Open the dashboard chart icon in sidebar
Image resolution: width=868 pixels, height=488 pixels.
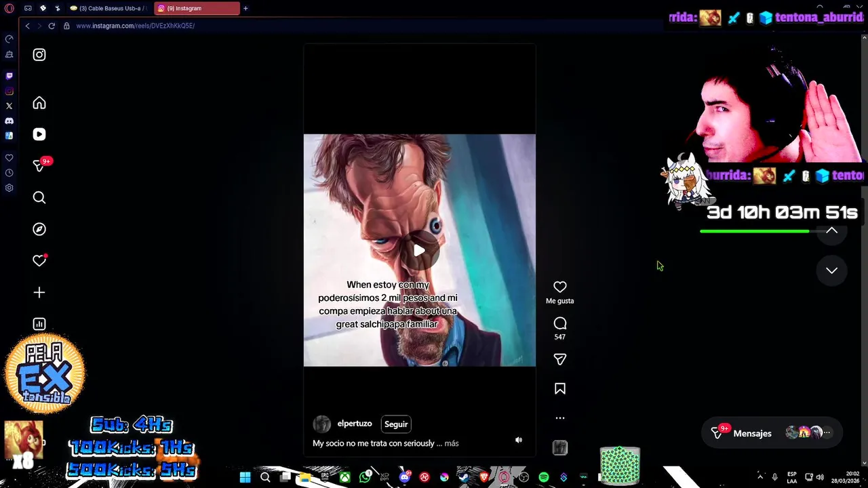39,324
